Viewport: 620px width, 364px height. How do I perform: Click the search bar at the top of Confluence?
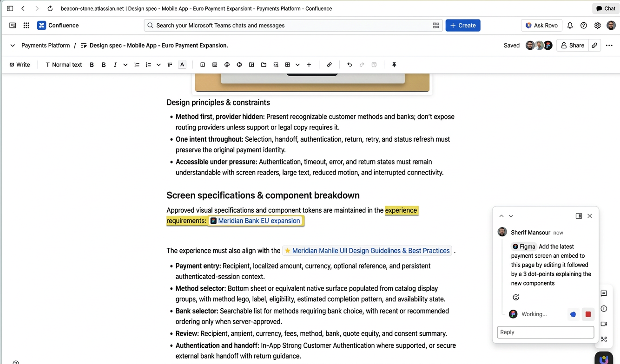(293, 26)
